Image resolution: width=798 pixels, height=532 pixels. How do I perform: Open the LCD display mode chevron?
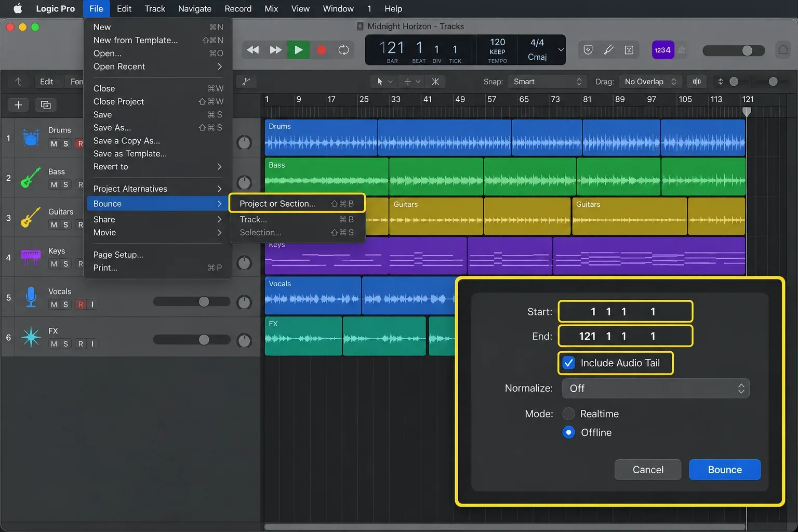pos(561,50)
